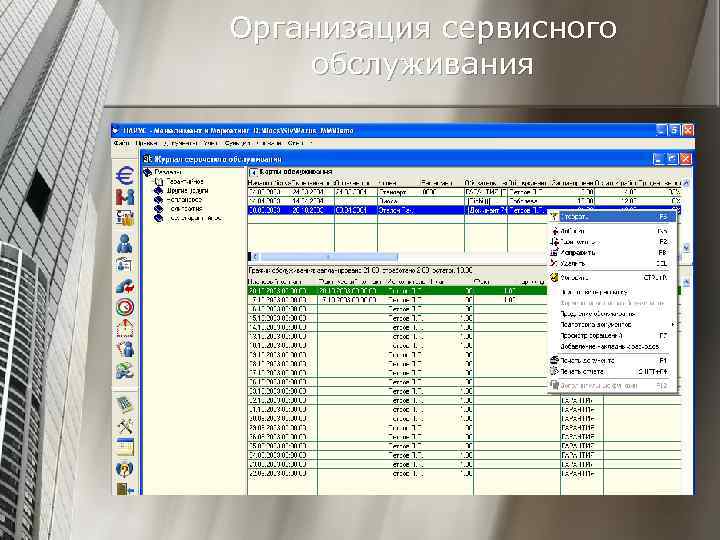Choose Размножить F2 in the context menu
The image size is (720, 540).
tap(612, 242)
